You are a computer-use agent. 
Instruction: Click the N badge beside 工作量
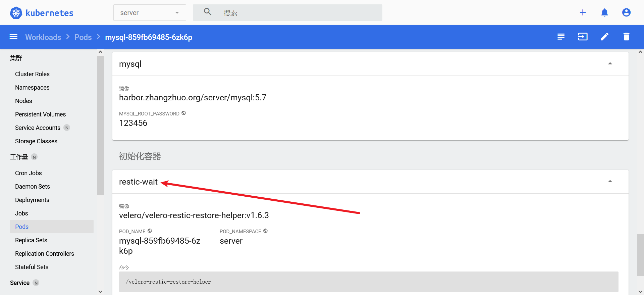coord(34,157)
